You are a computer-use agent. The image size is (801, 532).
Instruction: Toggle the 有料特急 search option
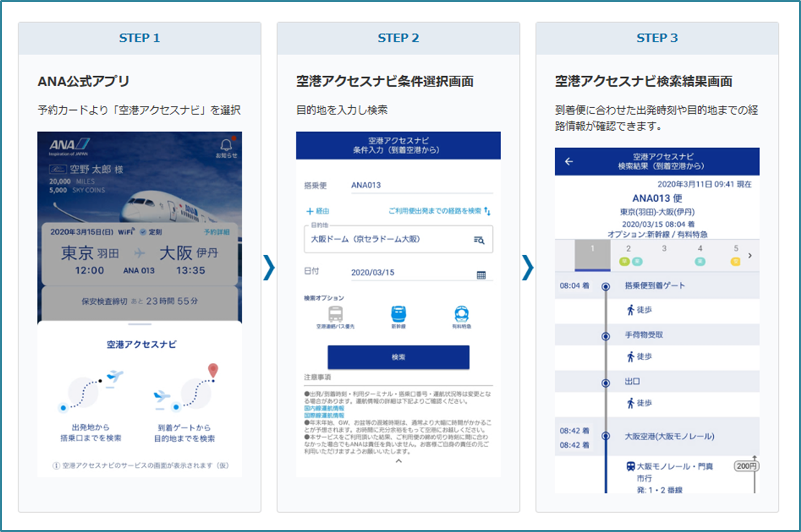pos(462,318)
